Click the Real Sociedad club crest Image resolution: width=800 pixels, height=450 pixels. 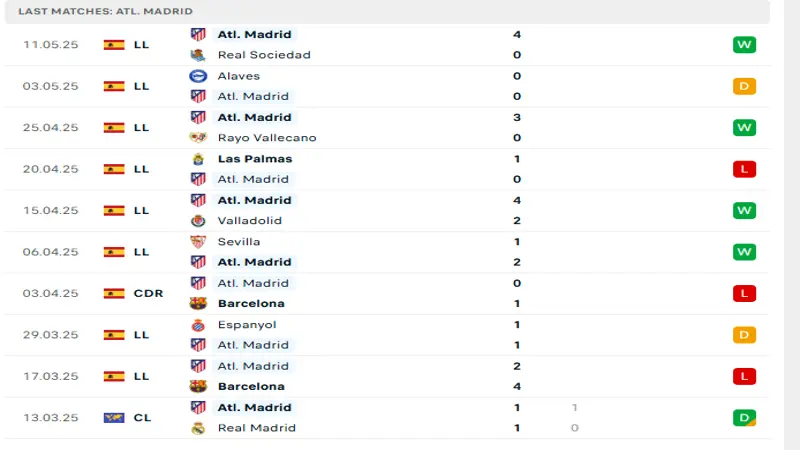(x=198, y=55)
